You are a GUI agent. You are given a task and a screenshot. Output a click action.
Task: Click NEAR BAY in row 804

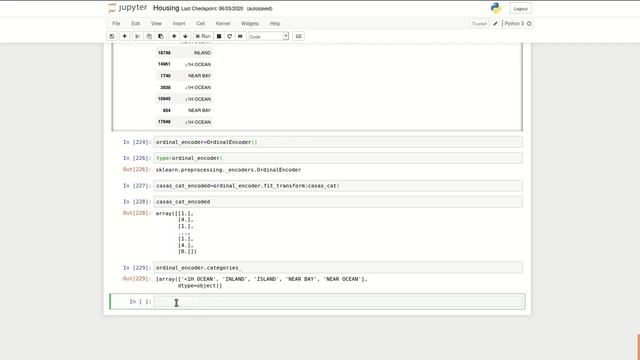click(x=200, y=111)
